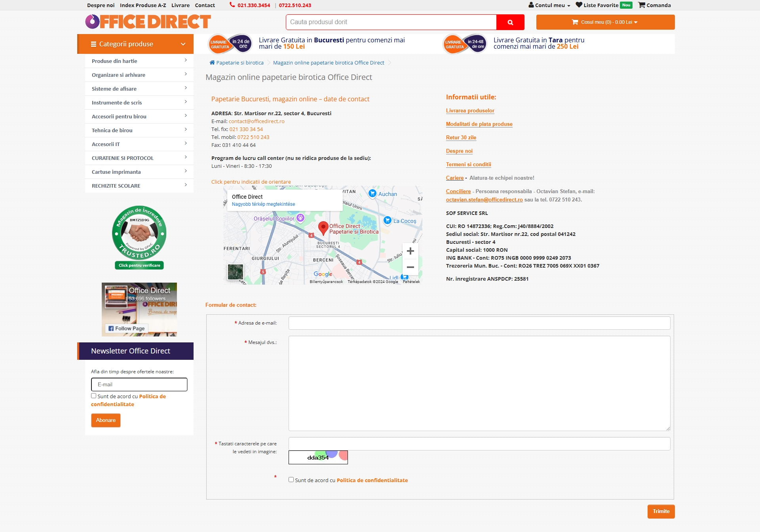This screenshot has width=760, height=532.
Task: Collapse the Categorii produse menu
Action: point(183,44)
